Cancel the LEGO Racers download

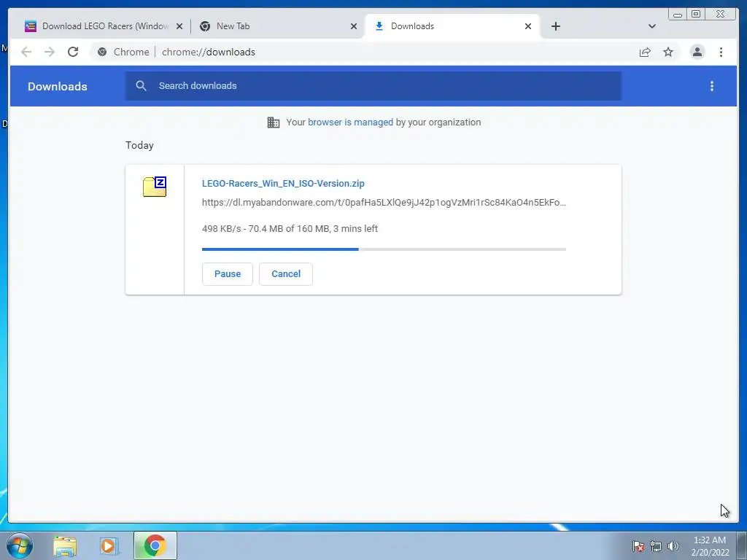(286, 274)
